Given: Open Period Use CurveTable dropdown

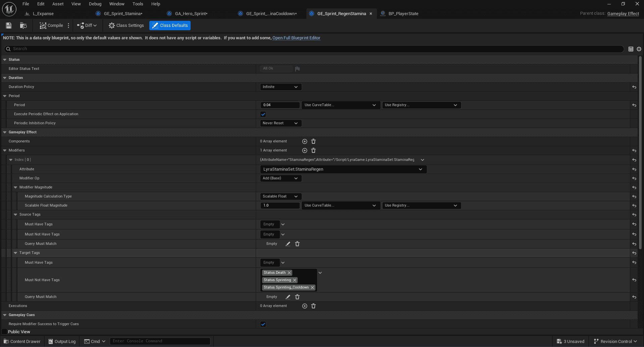Looking at the screenshot, I should click(341, 105).
